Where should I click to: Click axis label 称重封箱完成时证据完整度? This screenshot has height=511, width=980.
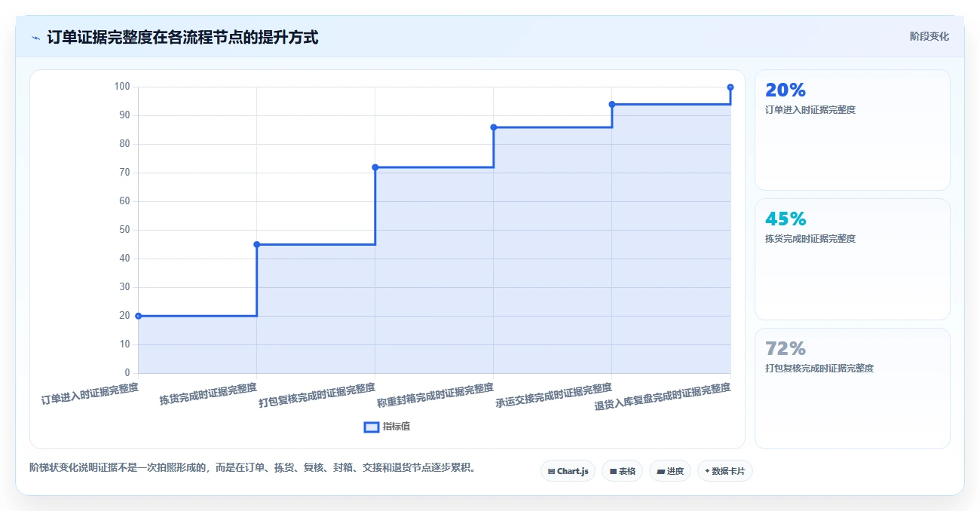[436, 396]
